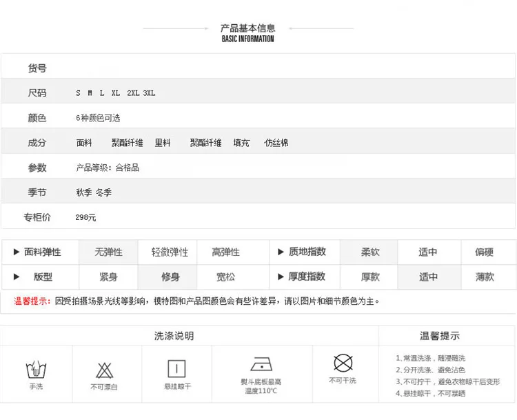
Task: Click size M in the size row
Action: 90,93
